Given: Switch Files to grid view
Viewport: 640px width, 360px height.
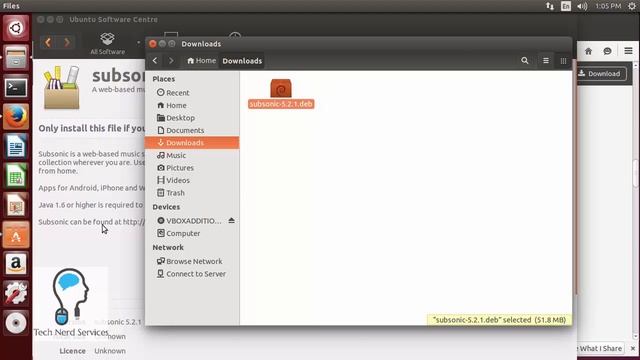Looking at the screenshot, I should (563, 61).
